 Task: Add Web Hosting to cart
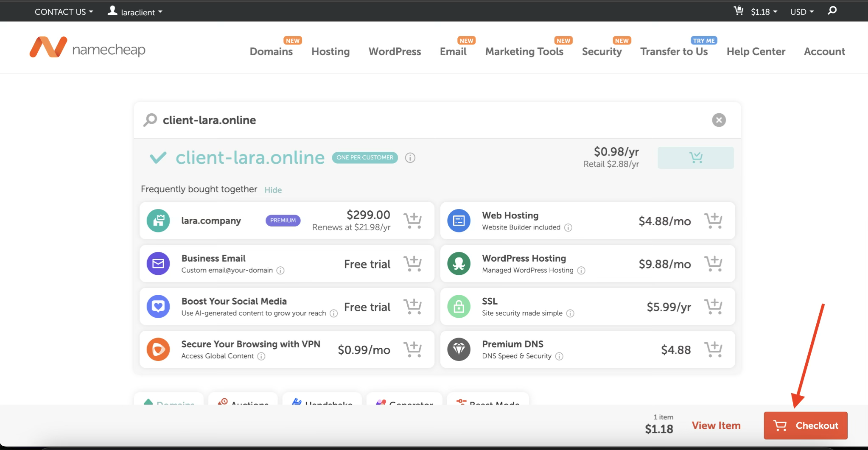(x=713, y=221)
